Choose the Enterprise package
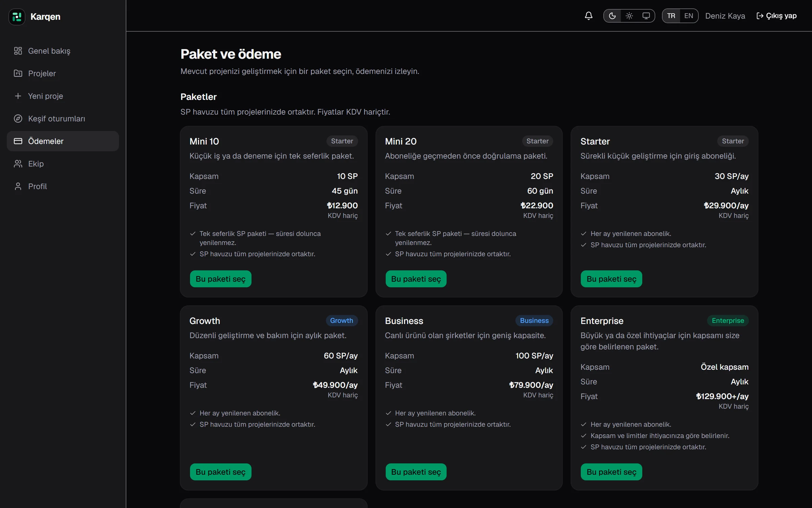This screenshot has width=812, height=508. 611,472
